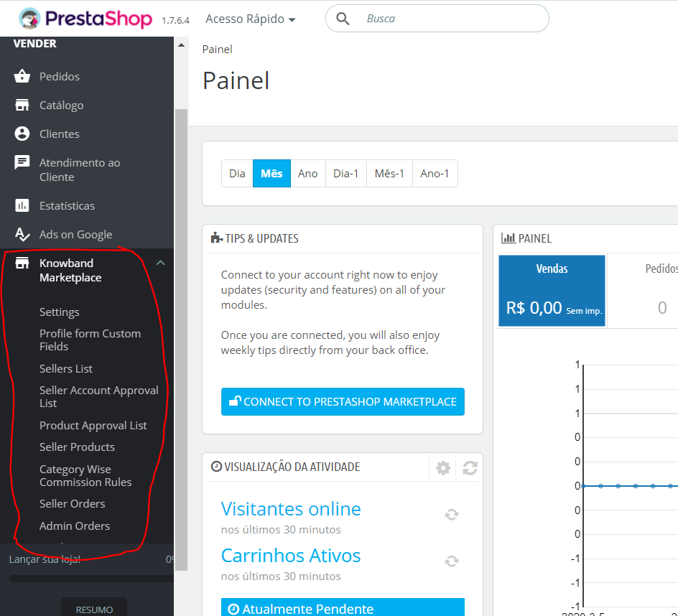Image resolution: width=678 pixels, height=616 pixels.
Task: Refresh the Visualização da Atividade panel
Action: pos(470,468)
